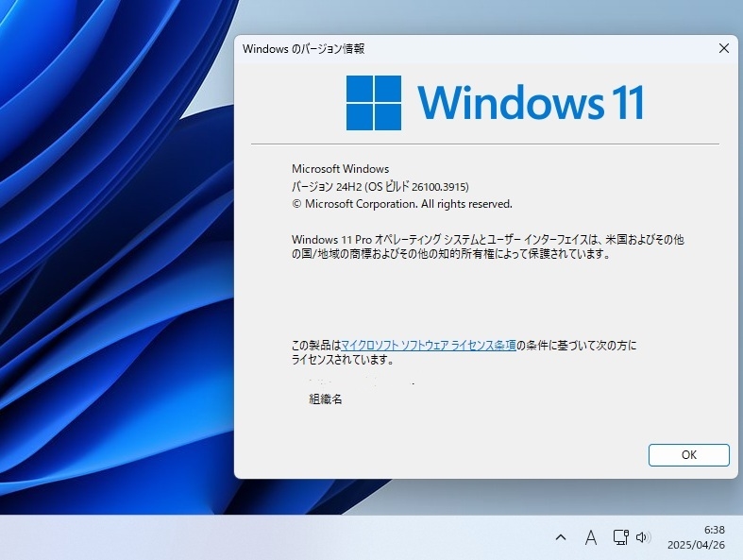Click the バージョン 24H2 build text
This screenshot has height=560, width=743.
click(x=380, y=187)
